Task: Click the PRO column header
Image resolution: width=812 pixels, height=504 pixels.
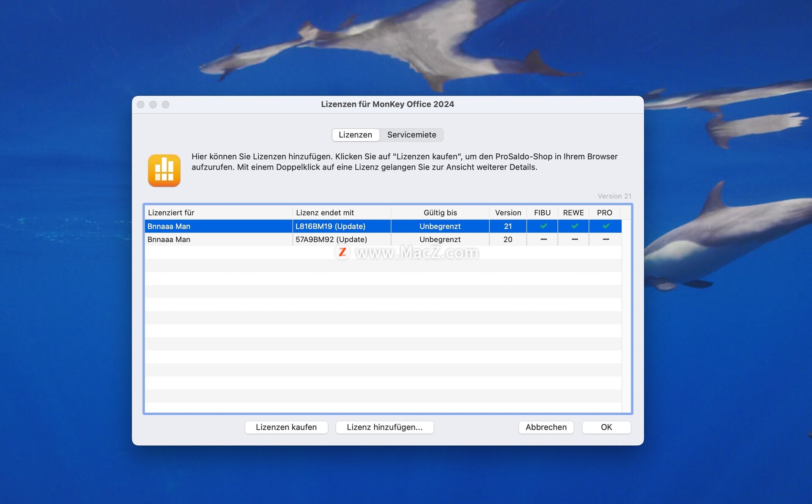Action: tap(604, 213)
